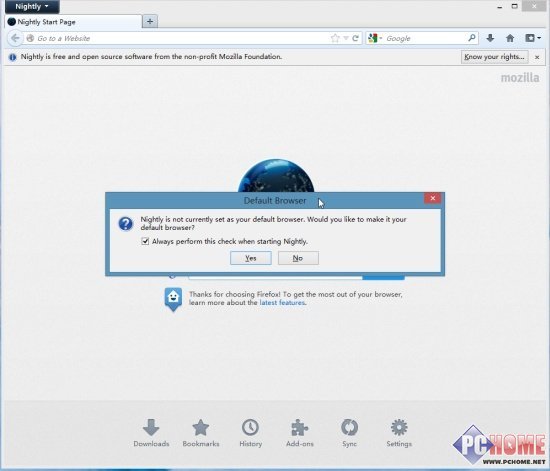Click the search magnifier icon
Screen dimensions: 550x471
472,38
